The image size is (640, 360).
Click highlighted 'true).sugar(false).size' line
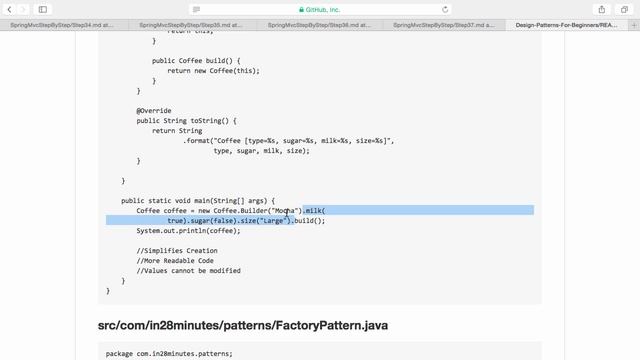pos(246,221)
